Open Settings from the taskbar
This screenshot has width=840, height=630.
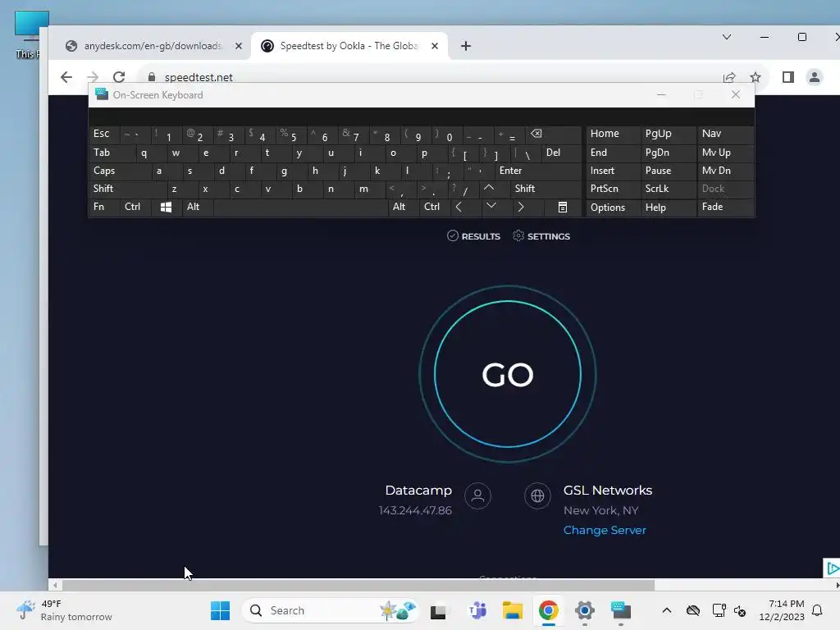(584, 610)
